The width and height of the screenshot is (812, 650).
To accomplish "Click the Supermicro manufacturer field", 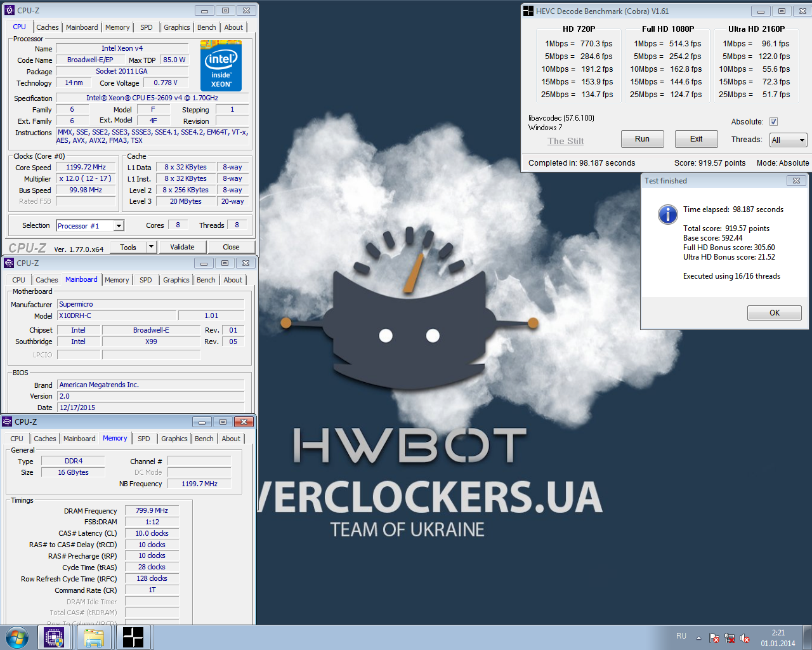I will pos(150,304).
